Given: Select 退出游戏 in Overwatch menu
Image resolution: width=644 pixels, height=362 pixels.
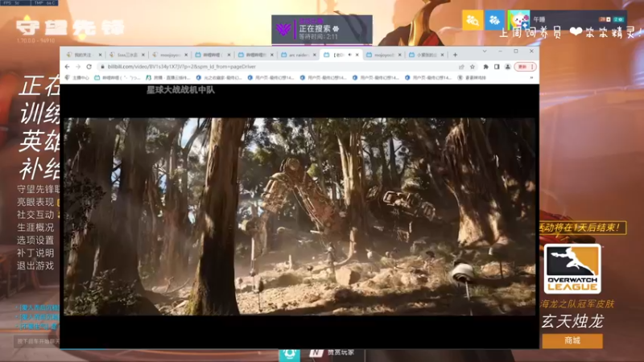Looking at the screenshot, I should pyautogui.click(x=35, y=265).
